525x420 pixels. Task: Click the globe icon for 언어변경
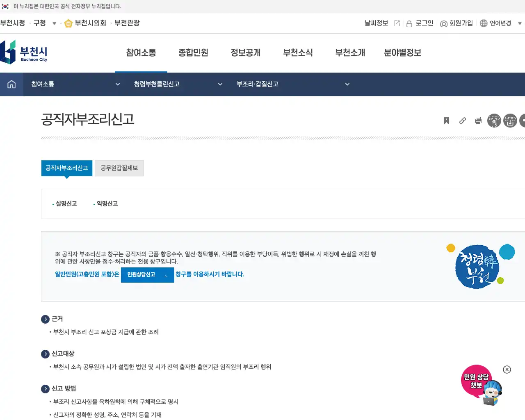[x=484, y=23]
